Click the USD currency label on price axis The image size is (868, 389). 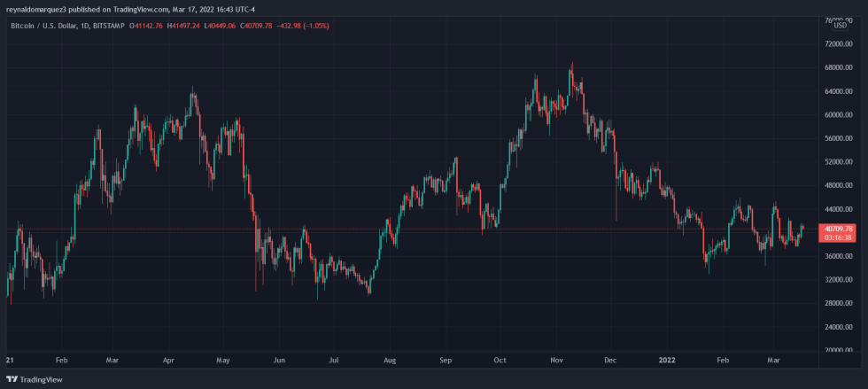(841, 25)
